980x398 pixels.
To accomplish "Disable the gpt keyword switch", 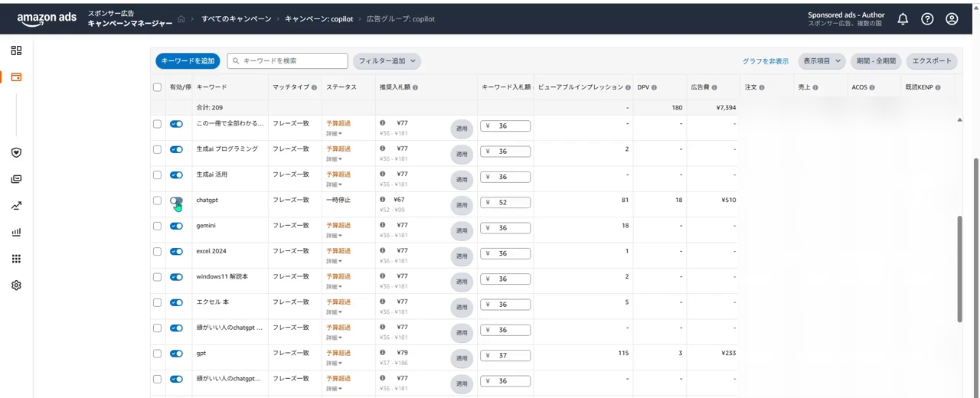I will 177,354.
